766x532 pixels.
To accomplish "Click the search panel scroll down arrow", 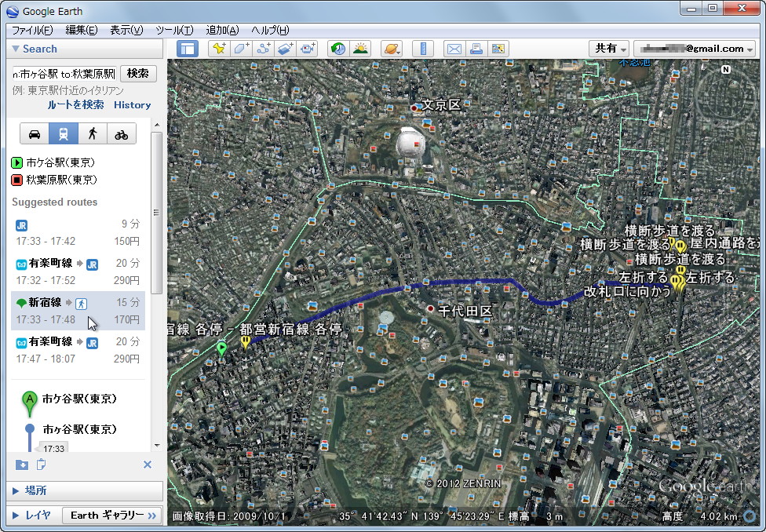I will 157,446.
